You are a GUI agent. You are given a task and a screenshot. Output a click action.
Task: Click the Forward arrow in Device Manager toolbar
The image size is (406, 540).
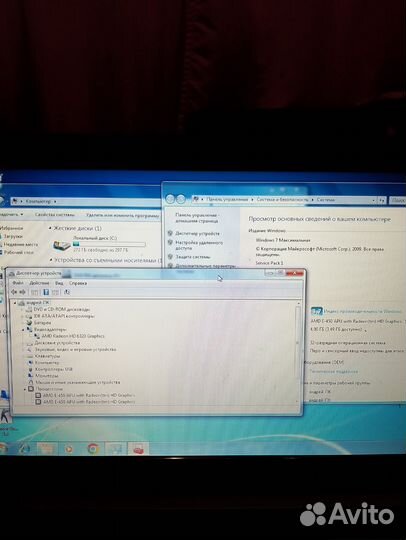coord(23,292)
